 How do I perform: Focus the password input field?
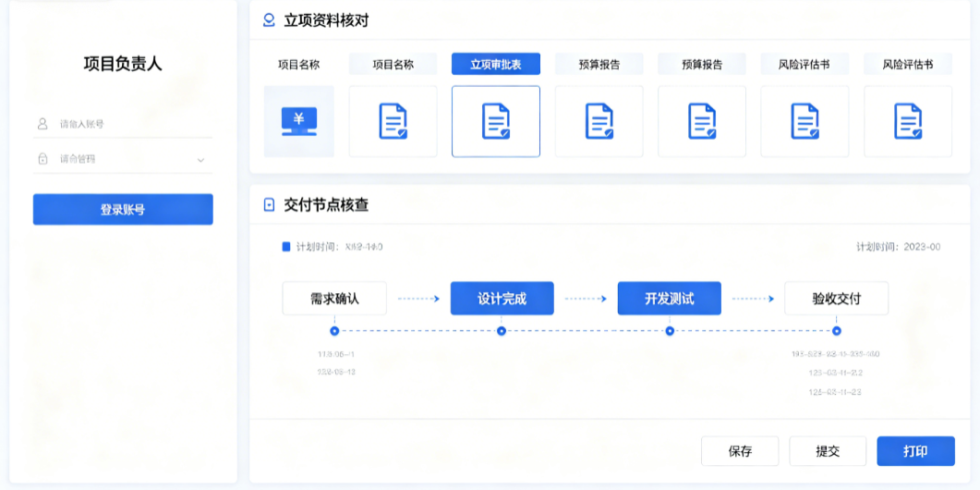pyautogui.click(x=123, y=159)
